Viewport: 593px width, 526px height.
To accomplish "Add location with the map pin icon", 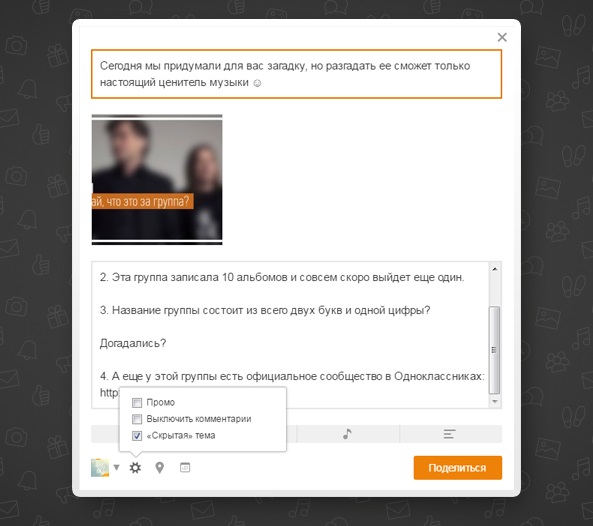I will coord(160,468).
